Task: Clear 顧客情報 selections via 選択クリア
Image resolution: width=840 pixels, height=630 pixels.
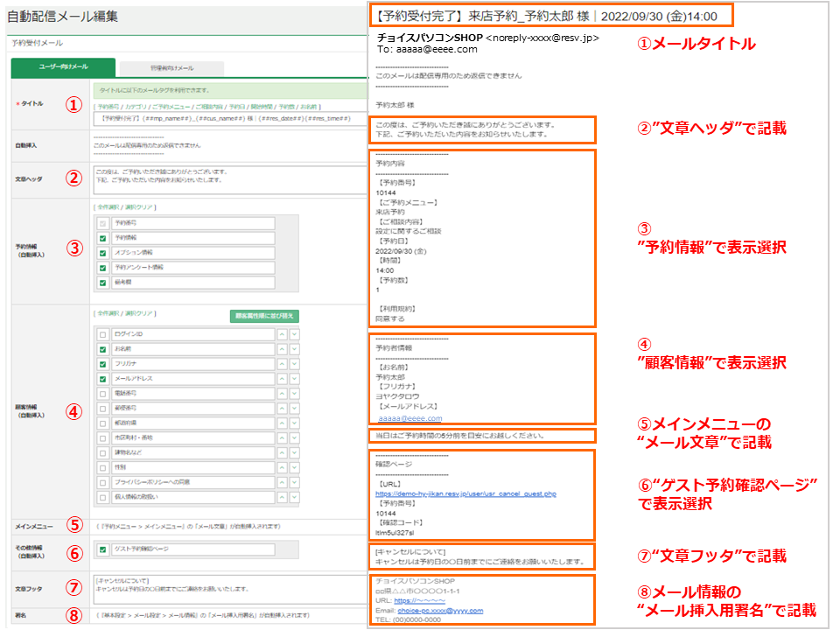Action: coord(139,313)
